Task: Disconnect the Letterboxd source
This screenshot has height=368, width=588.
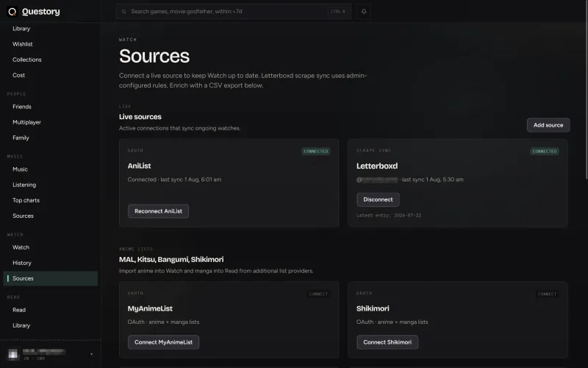Action: click(x=378, y=199)
